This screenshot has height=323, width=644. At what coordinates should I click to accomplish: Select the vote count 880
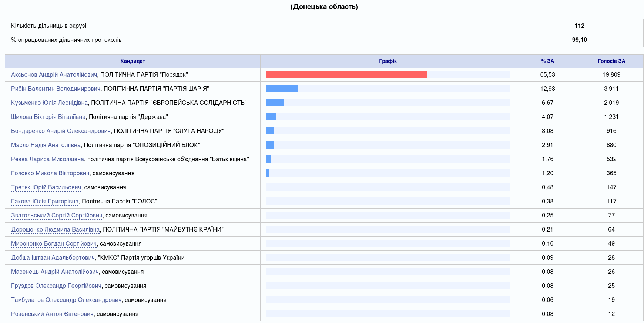[611, 145]
